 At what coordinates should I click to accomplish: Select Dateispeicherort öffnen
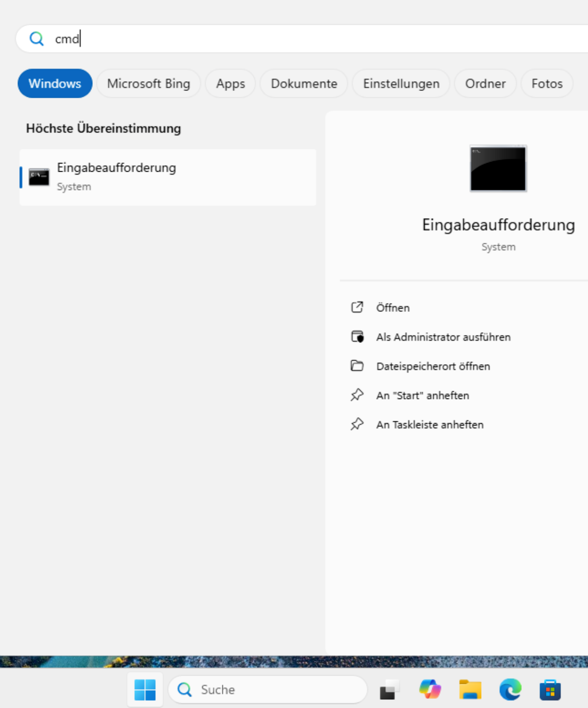[433, 366]
